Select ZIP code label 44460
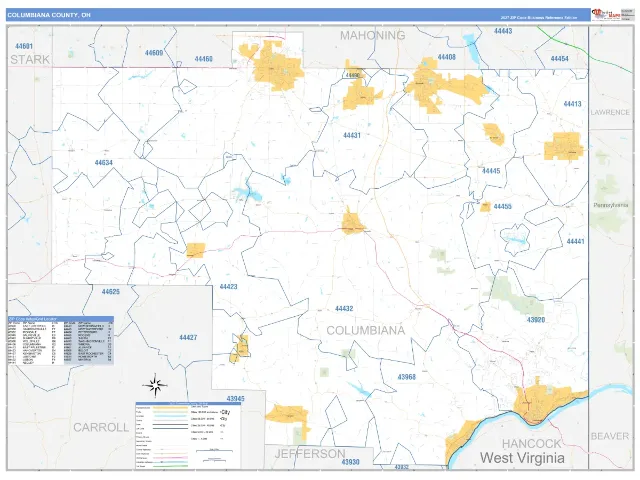This screenshot has width=640, height=480. click(203, 59)
